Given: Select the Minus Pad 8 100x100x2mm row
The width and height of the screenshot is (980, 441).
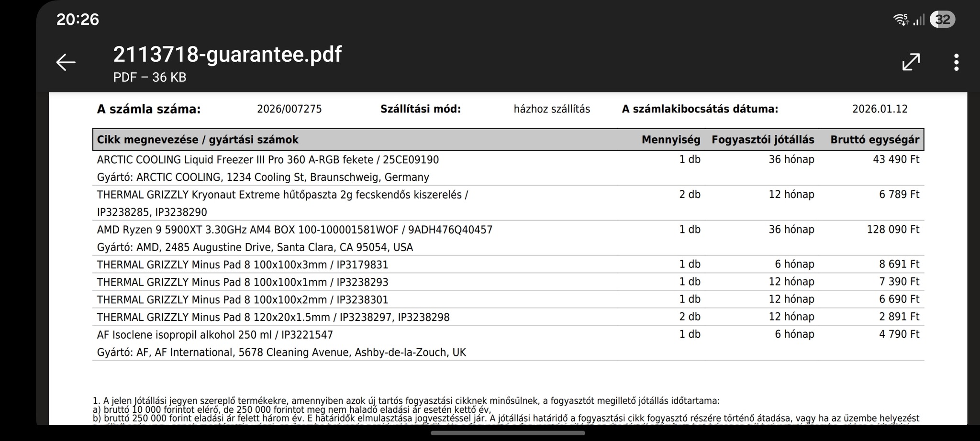Looking at the screenshot, I should click(x=508, y=300).
